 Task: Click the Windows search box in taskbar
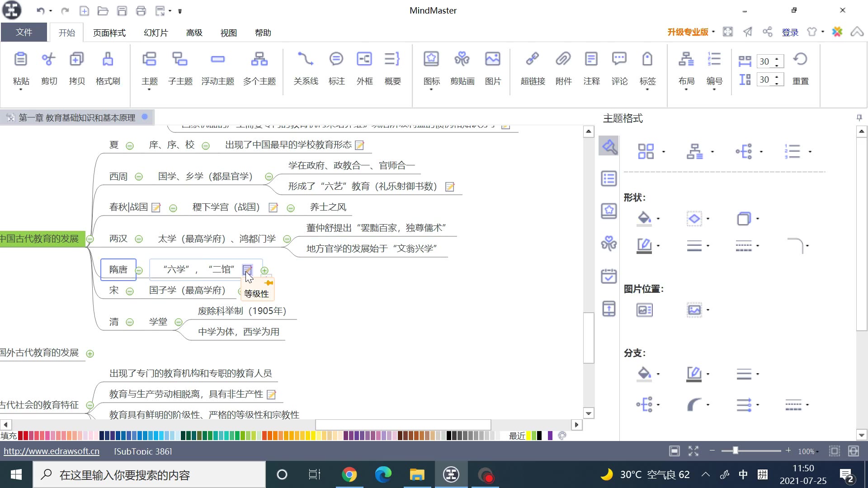pos(149,474)
